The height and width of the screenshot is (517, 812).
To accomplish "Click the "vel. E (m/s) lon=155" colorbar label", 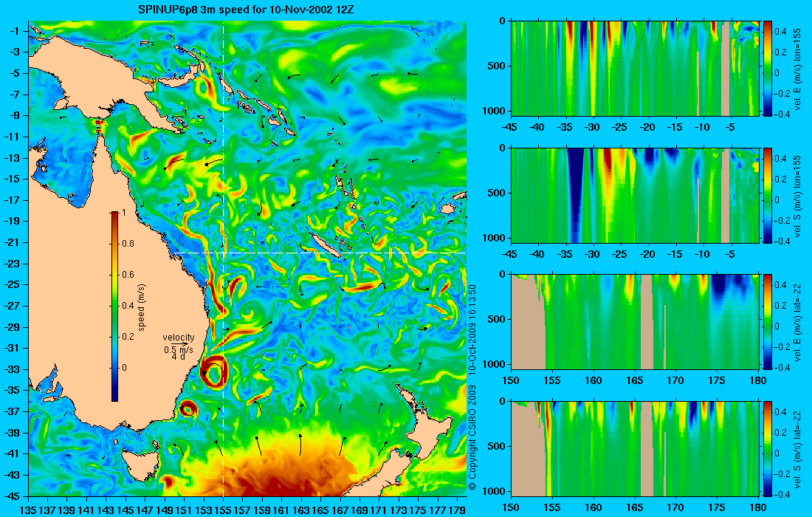I will pyautogui.click(x=797, y=69).
